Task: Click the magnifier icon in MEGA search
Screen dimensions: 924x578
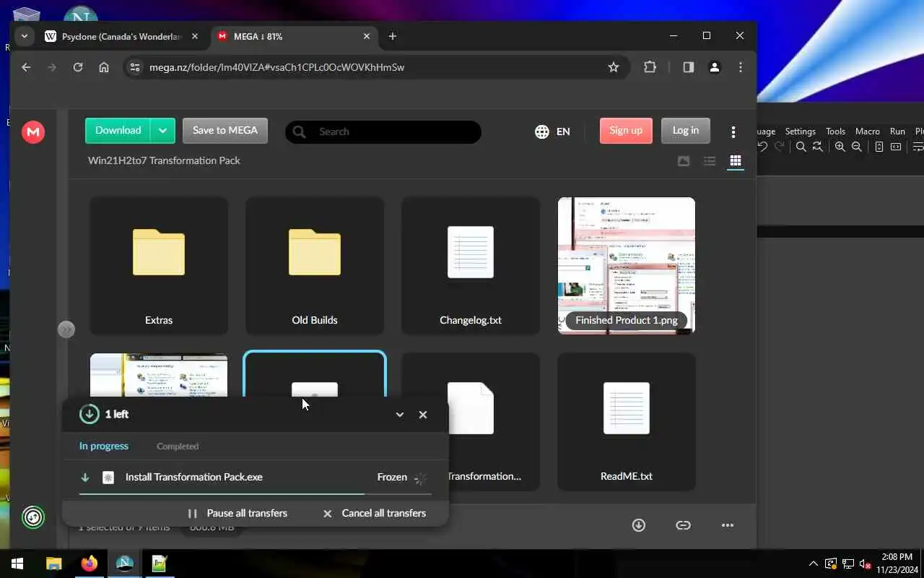Action: pyautogui.click(x=300, y=131)
